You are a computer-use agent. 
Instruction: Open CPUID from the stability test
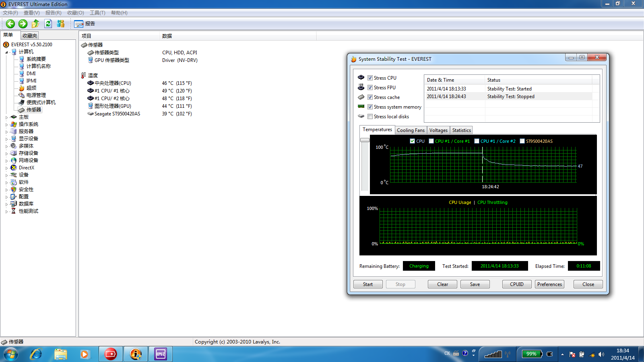coord(517,284)
